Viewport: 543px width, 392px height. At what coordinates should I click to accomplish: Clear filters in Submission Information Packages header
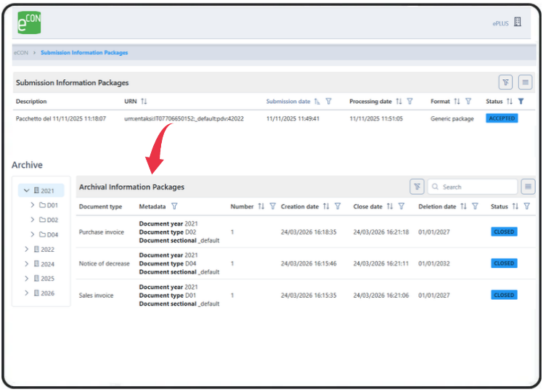pyautogui.click(x=505, y=83)
